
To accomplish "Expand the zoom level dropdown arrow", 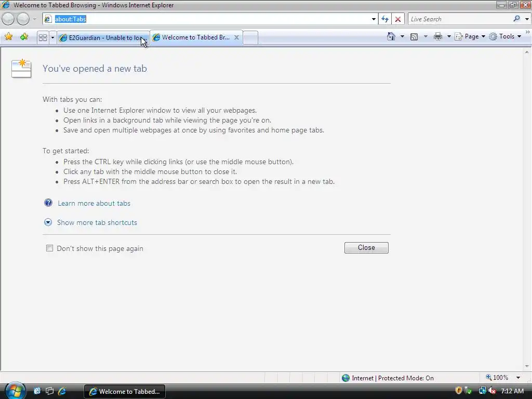I will [x=518, y=378].
